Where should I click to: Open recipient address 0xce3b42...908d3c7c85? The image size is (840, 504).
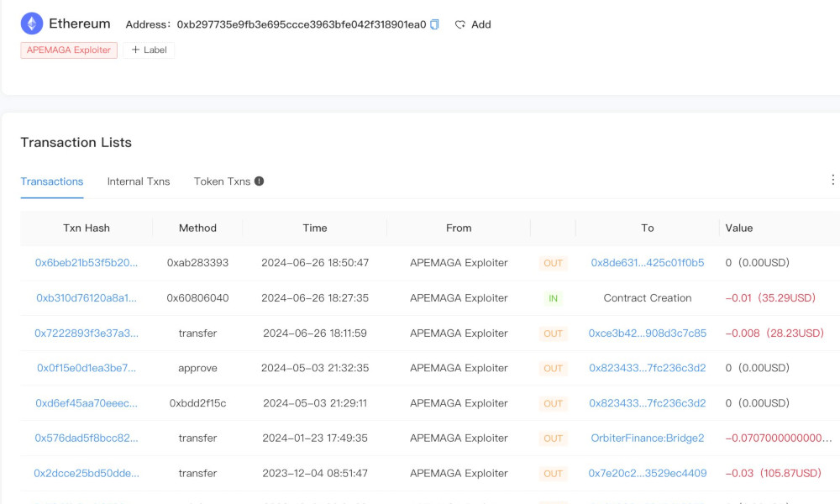pos(647,333)
